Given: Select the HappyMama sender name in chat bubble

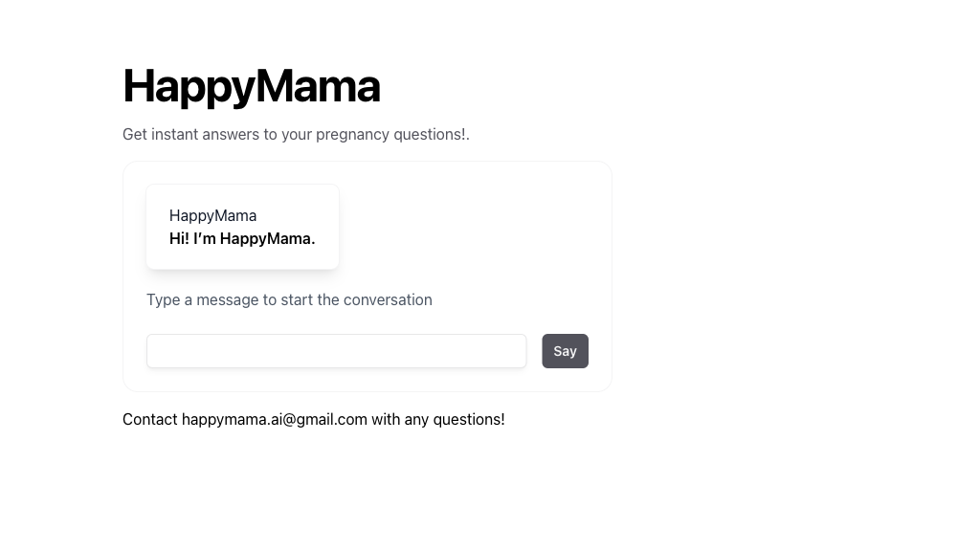Looking at the screenshot, I should click(x=212, y=215).
